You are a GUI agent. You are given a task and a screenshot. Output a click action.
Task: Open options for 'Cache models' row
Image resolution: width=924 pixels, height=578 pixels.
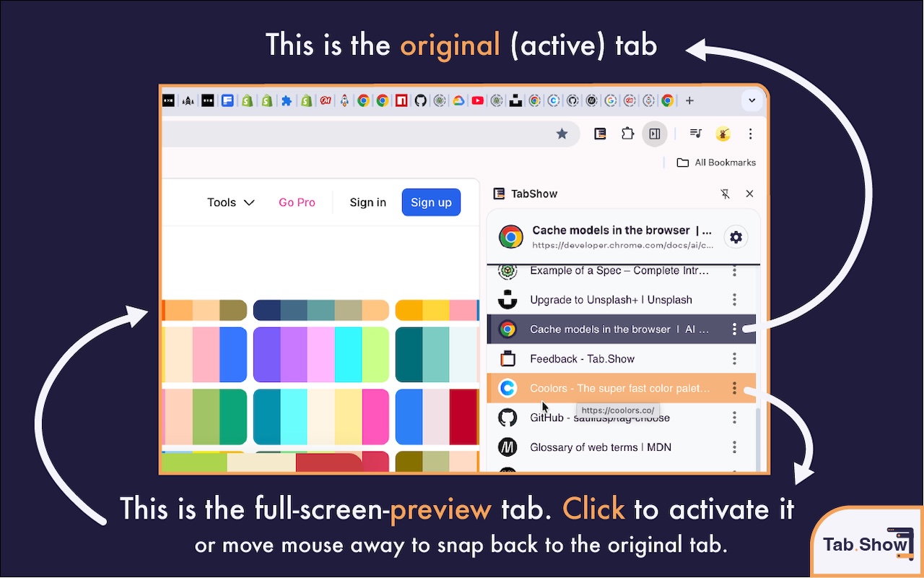tap(734, 329)
